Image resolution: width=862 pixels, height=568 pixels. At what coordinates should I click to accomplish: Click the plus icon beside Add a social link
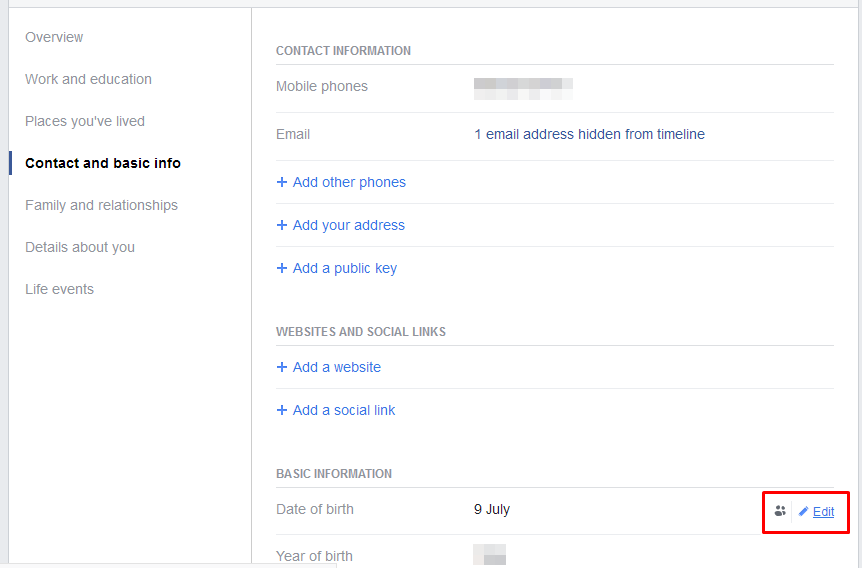[282, 410]
